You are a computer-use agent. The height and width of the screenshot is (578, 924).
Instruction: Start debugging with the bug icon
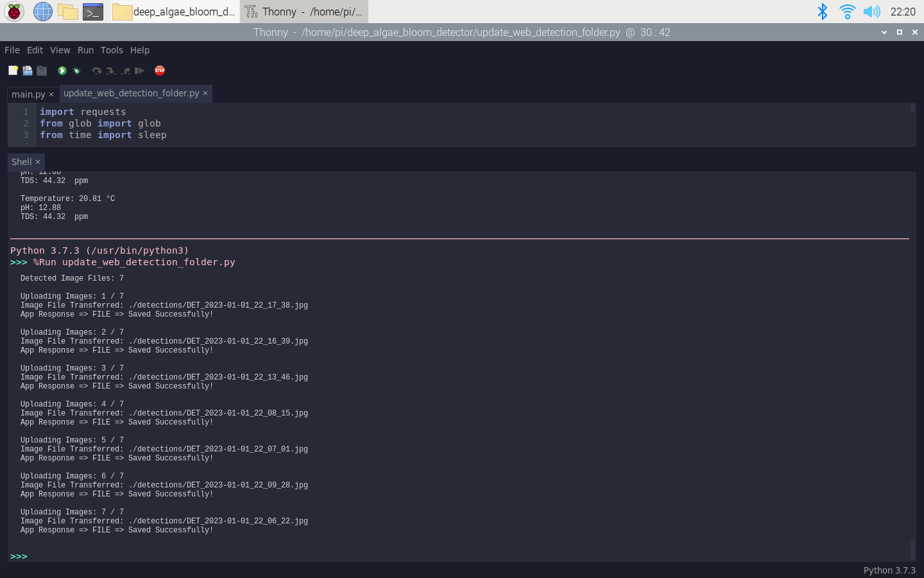click(76, 71)
